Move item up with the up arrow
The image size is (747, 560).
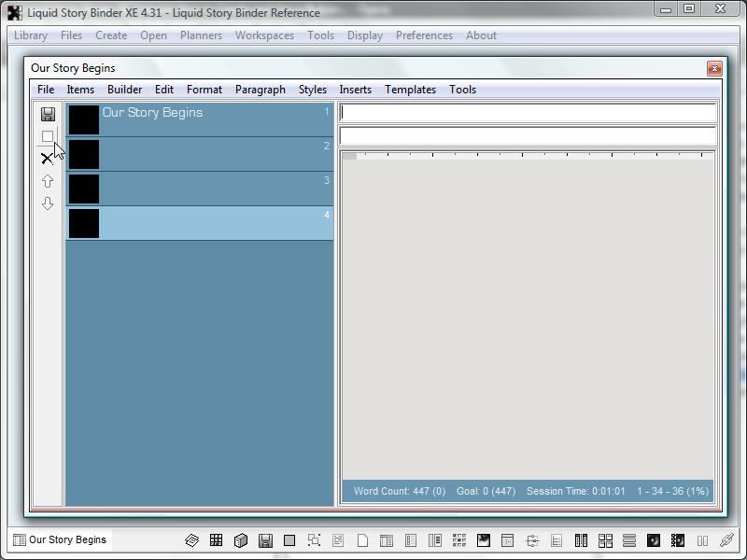48,181
